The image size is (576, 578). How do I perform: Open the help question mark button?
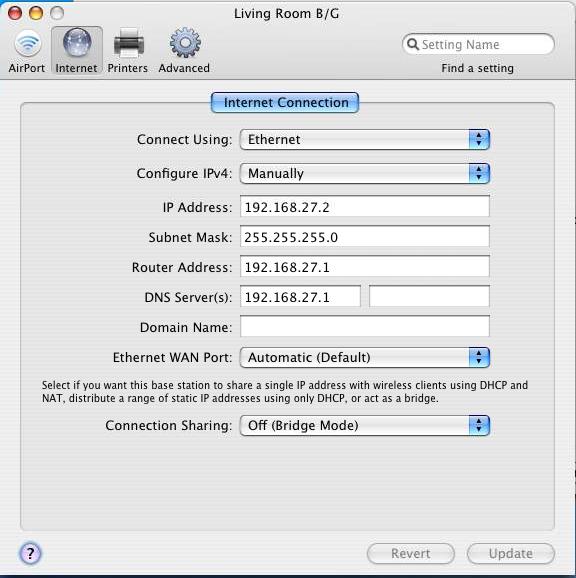click(30, 553)
